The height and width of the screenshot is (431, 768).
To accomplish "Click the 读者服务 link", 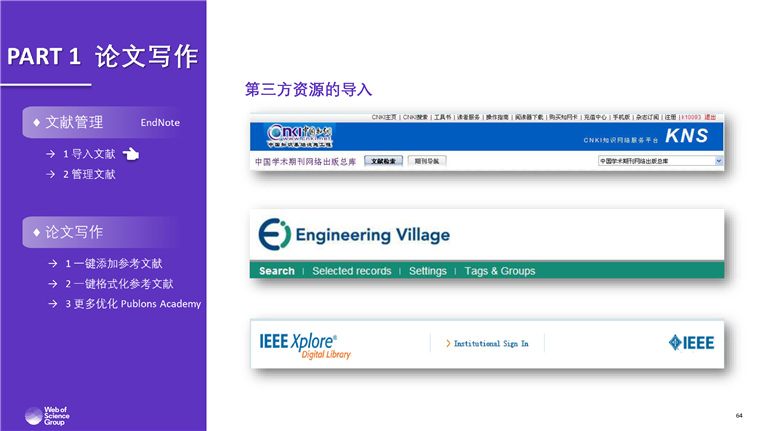I will click(469, 117).
